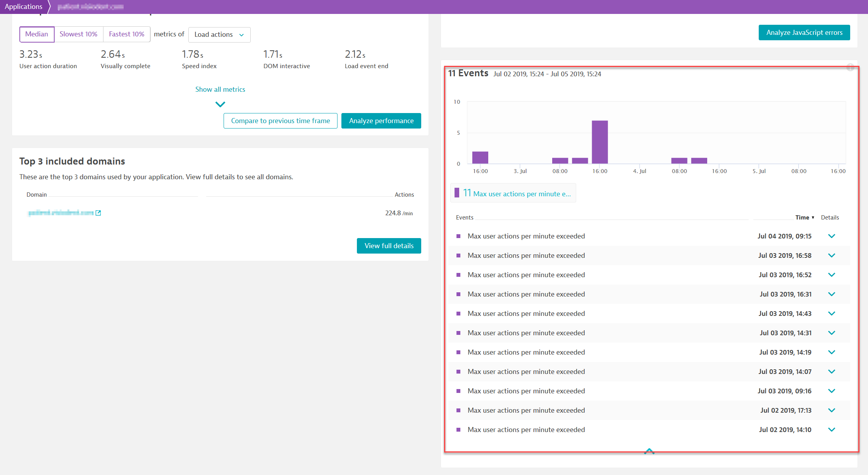
Task: Toggle Max user actions per minute legend filter
Action: [x=513, y=193]
